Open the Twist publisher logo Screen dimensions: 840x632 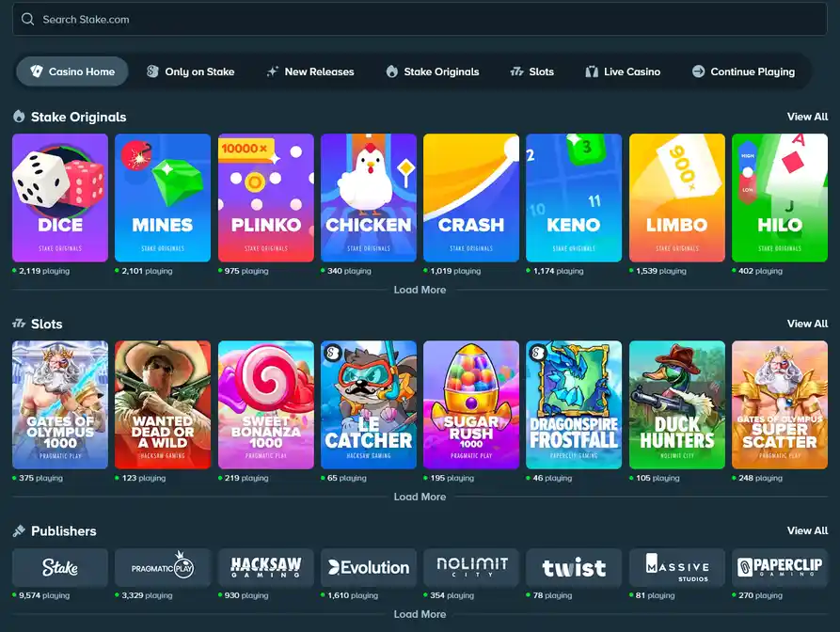pos(574,568)
